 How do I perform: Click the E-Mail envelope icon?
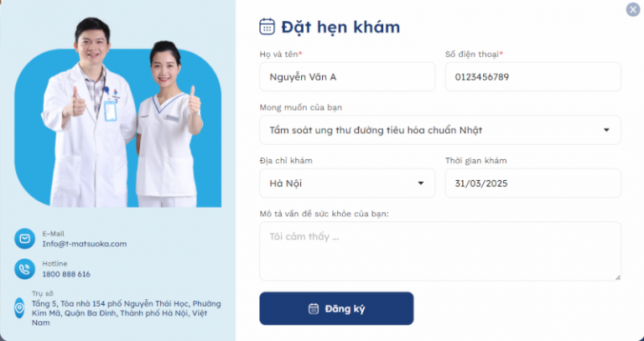click(x=24, y=239)
